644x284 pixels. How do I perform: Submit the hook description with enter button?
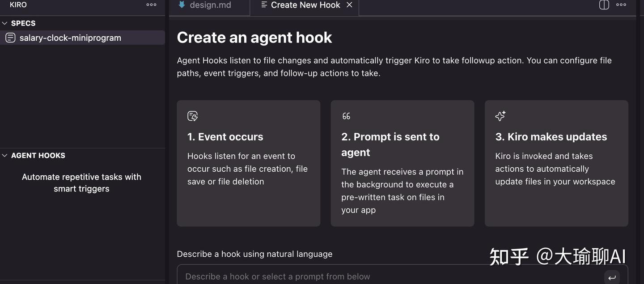click(612, 277)
